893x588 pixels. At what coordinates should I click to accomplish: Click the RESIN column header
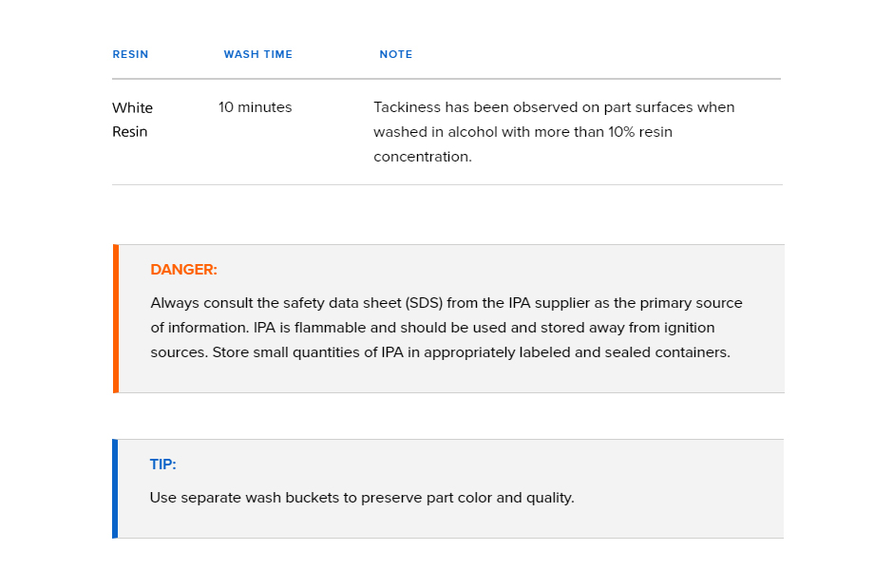[x=130, y=55]
